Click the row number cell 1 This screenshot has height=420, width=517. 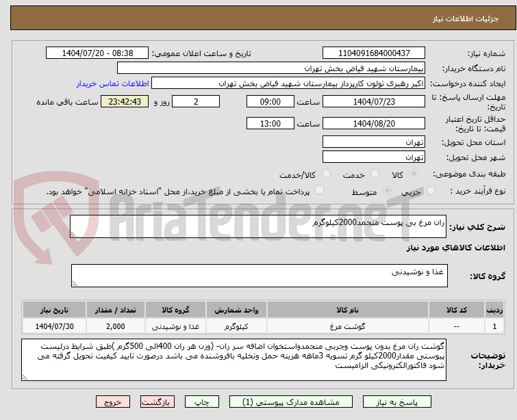[x=494, y=326]
